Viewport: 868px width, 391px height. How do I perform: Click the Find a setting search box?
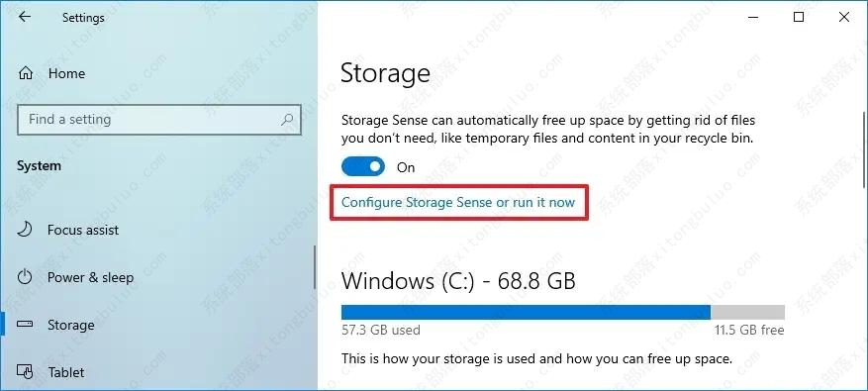point(159,120)
